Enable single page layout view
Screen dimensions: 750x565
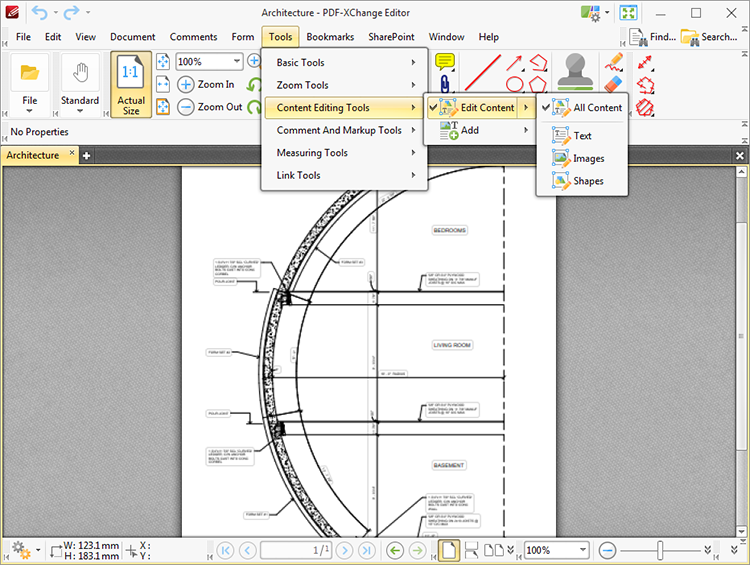tap(450, 550)
